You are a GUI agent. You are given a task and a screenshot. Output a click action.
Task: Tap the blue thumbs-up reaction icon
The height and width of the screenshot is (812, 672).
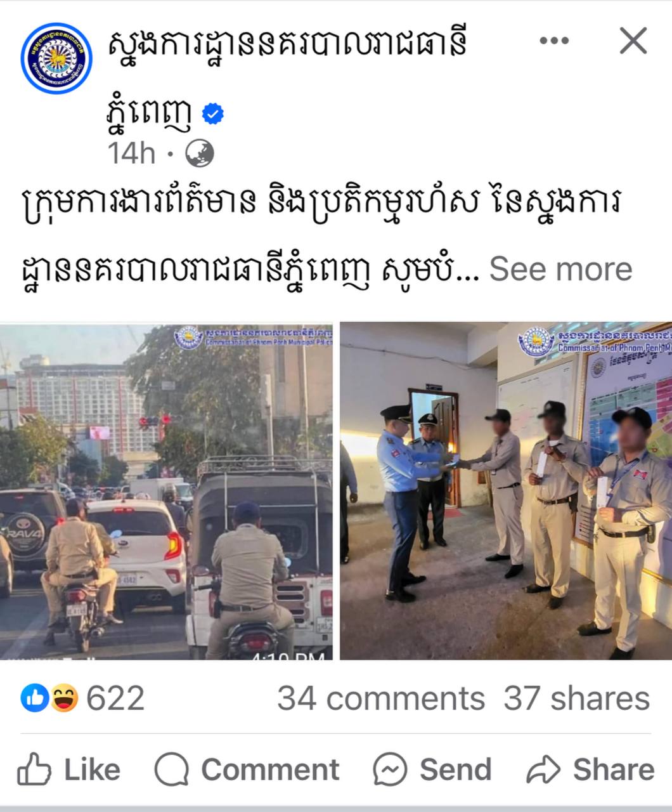tap(35, 698)
